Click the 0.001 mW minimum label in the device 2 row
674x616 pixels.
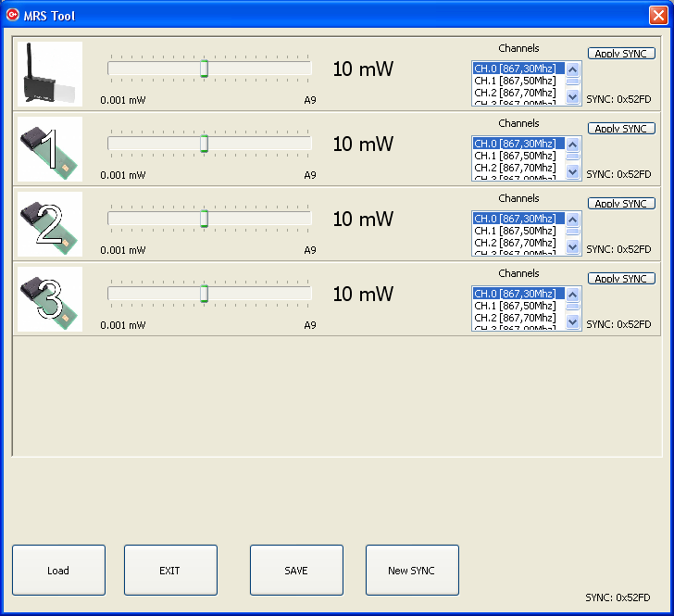pos(123,250)
